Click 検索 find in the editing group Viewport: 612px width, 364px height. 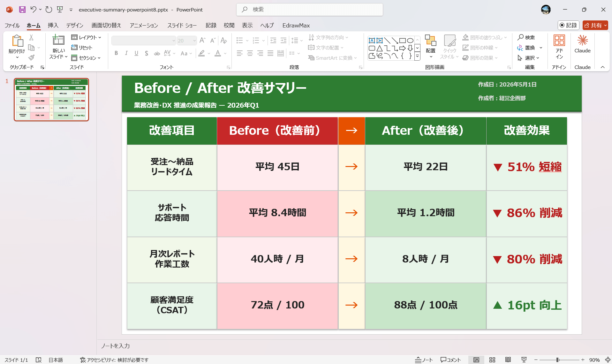point(526,37)
